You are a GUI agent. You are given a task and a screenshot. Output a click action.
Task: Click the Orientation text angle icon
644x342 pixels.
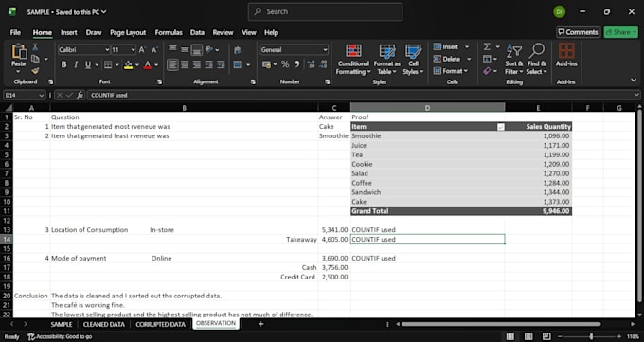[209, 49]
